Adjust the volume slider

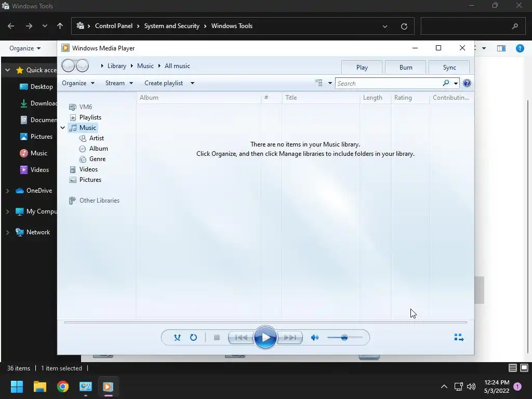[x=345, y=337]
